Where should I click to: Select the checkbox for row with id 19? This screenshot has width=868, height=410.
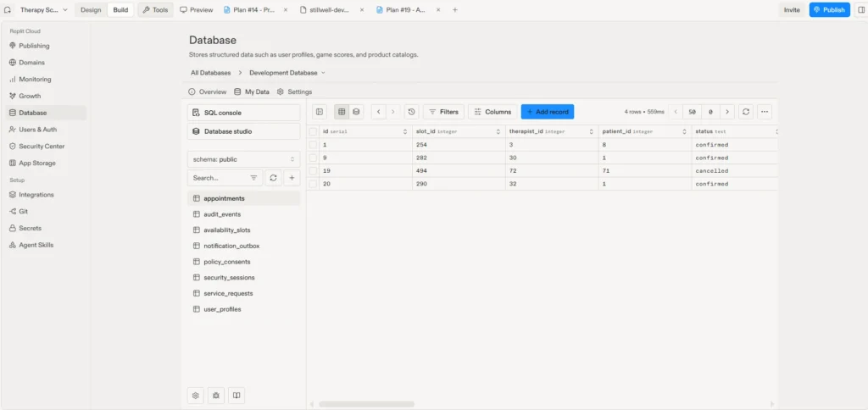[314, 171]
